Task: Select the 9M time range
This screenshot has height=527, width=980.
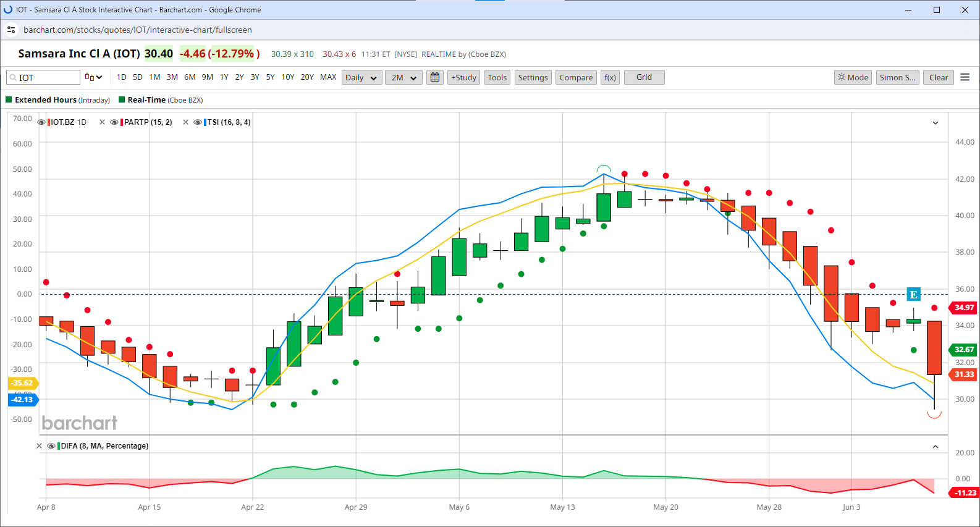Action: point(208,77)
